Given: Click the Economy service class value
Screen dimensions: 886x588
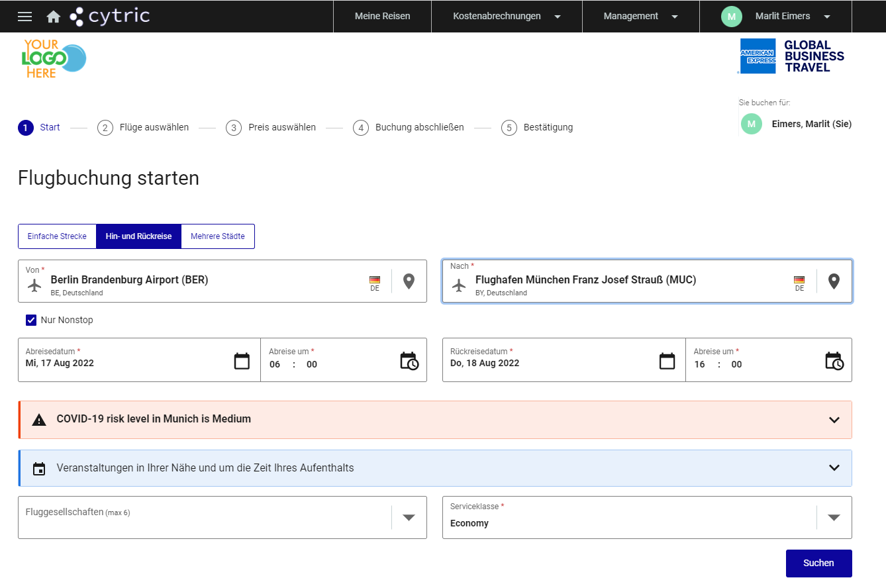Looking at the screenshot, I should point(469,524).
